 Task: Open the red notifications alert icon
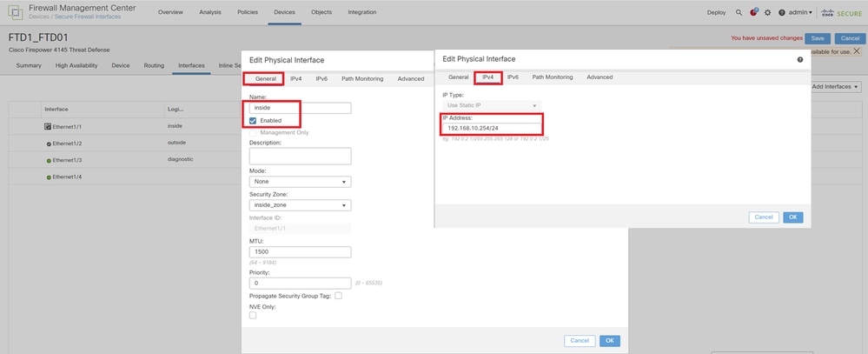pos(753,12)
